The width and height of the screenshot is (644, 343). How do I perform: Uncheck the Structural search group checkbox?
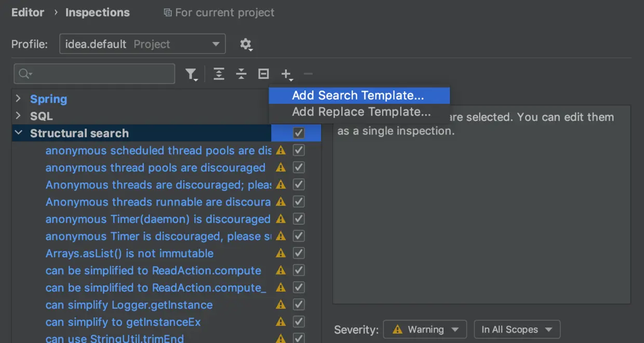point(299,133)
